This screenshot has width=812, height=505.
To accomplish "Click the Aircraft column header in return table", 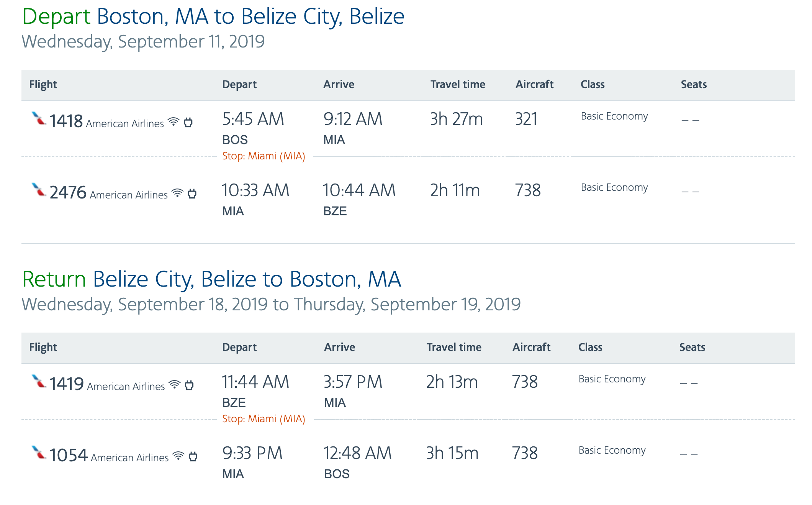I will [x=531, y=348].
